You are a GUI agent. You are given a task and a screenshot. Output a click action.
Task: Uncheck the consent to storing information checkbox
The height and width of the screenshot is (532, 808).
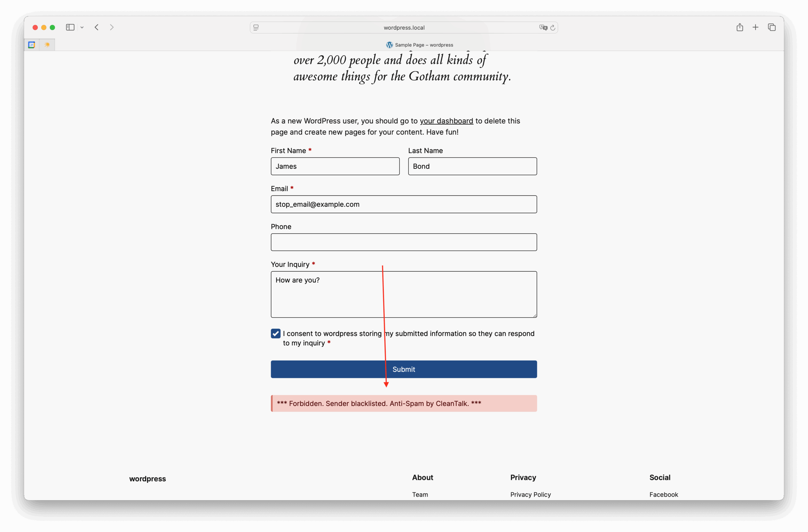point(276,333)
